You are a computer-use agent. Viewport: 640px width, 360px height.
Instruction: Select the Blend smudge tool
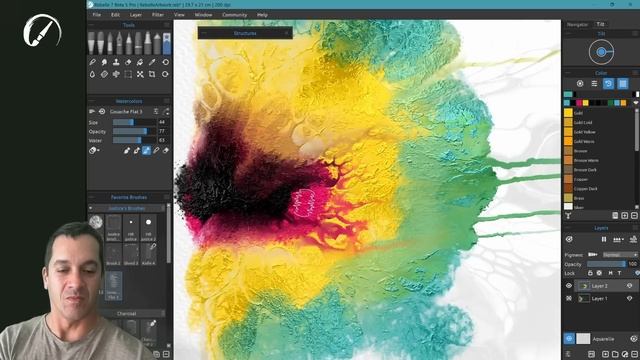(x=104, y=62)
